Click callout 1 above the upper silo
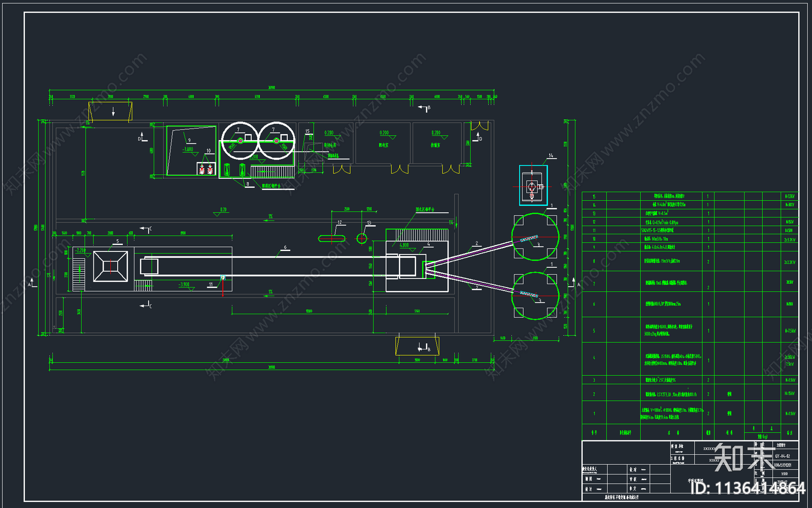Viewport: 812px width, 508px height. point(552,206)
